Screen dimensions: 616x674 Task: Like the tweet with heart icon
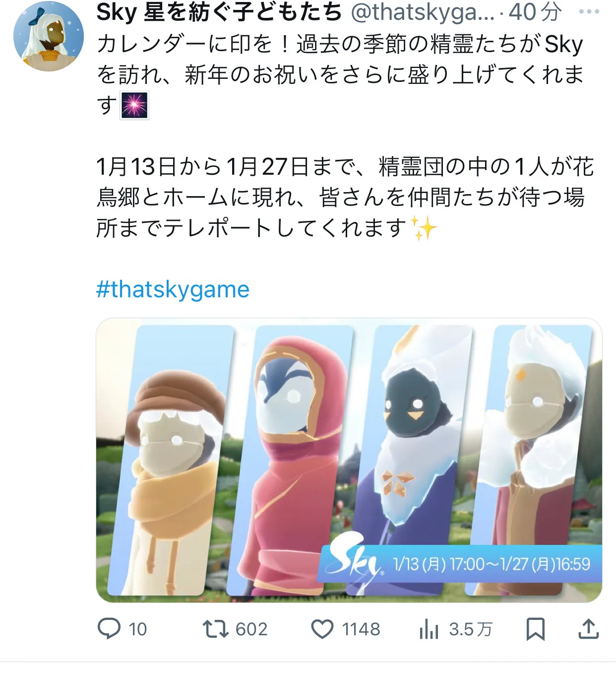tap(322, 629)
